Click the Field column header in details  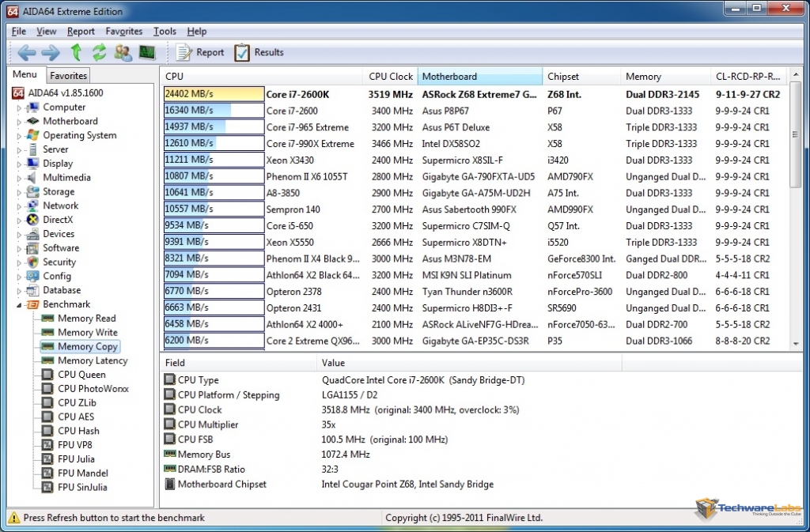pyautogui.click(x=239, y=363)
